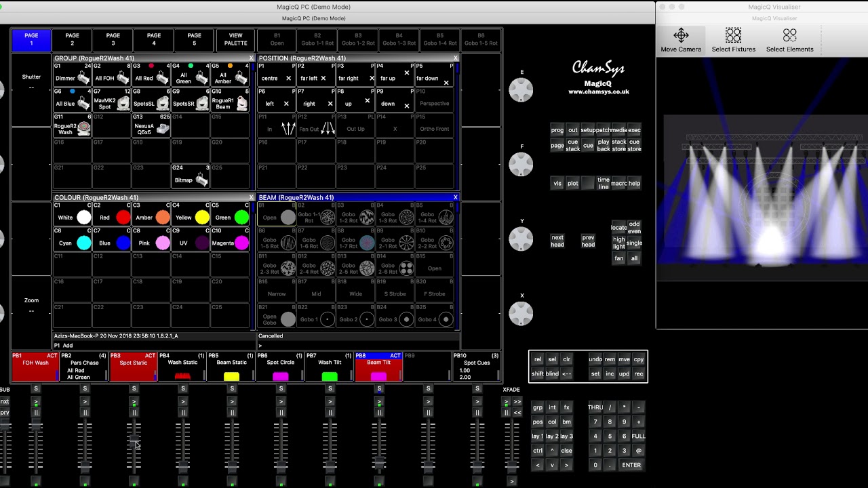
Task: Click the encoder E wheel
Action: point(521,89)
